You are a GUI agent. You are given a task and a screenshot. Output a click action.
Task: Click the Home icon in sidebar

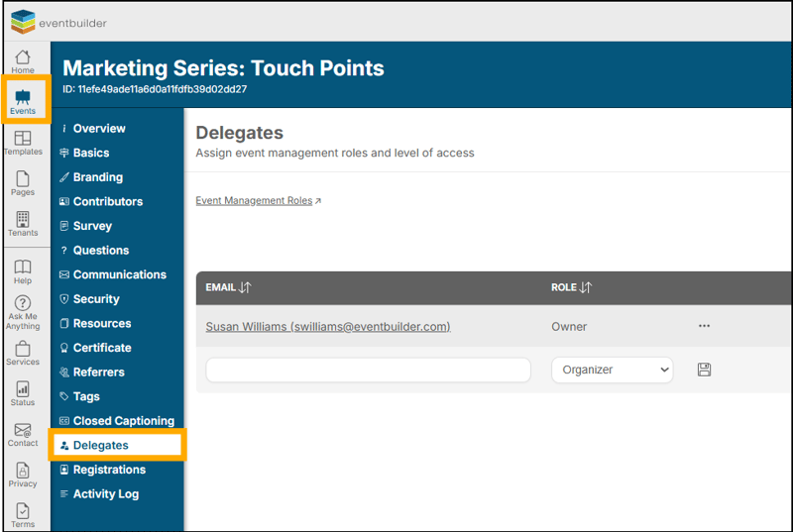click(23, 61)
